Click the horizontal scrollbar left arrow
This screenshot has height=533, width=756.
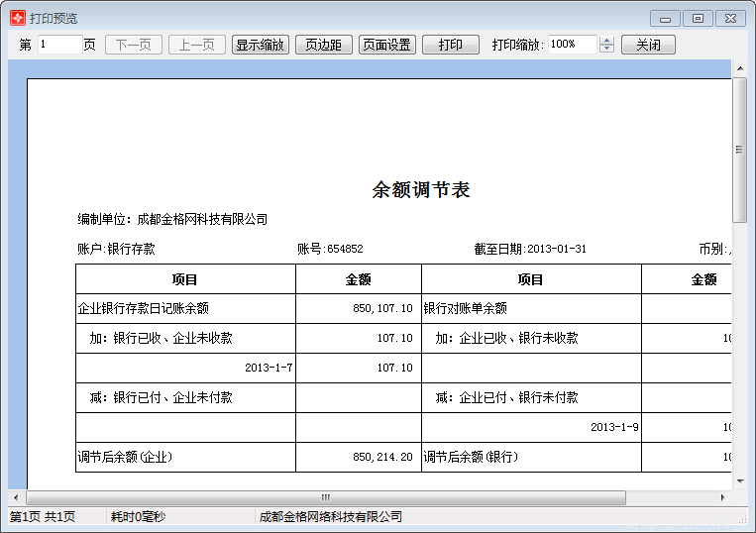coord(16,497)
